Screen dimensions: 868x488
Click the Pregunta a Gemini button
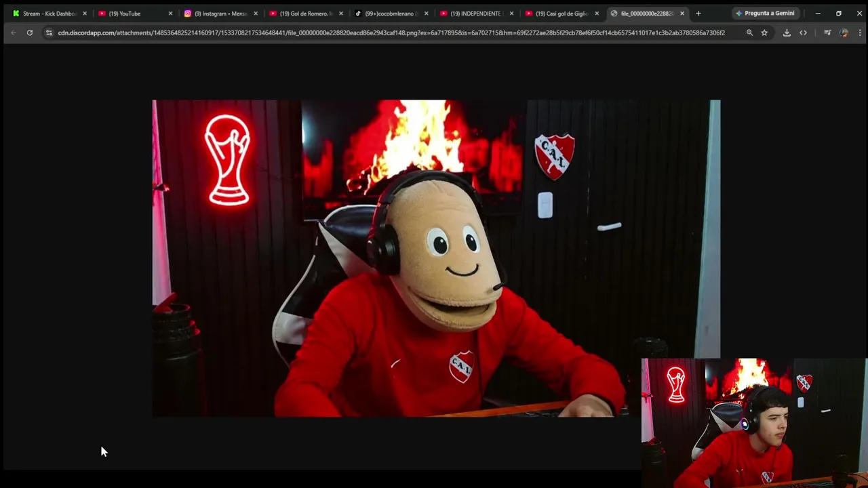point(765,14)
